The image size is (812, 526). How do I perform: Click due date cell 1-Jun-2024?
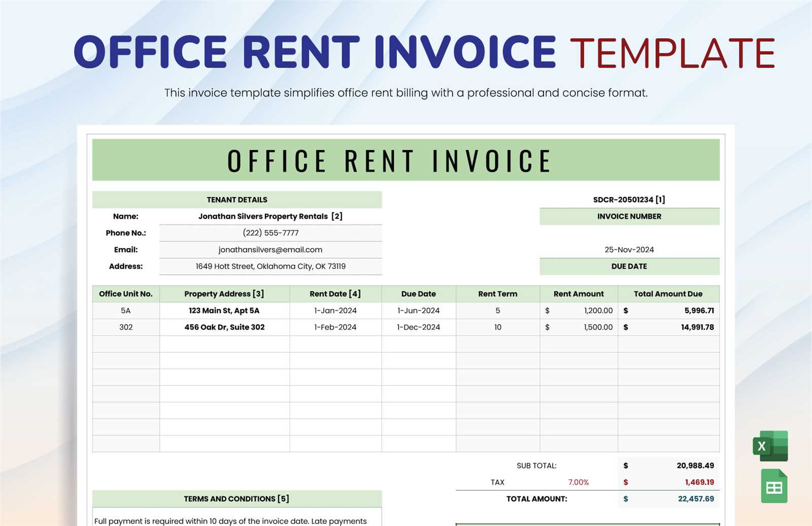pyautogui.click(x=419, y=311)
